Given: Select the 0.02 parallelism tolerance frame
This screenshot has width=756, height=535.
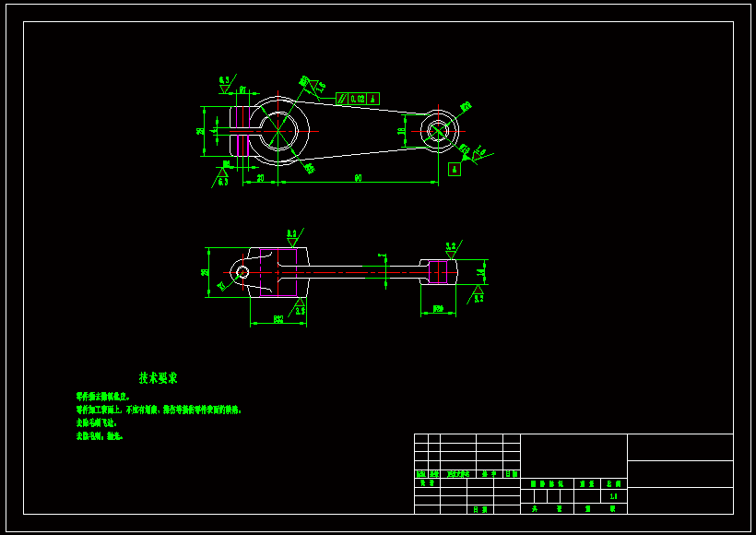Looking at the screenshot, I should 358,99.
